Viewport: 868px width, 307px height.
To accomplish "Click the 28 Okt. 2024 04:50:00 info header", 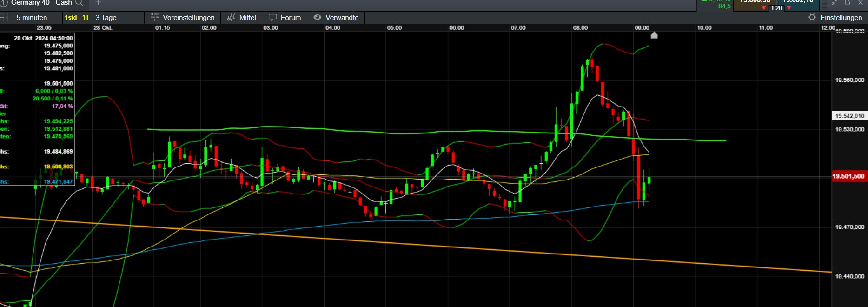I will tap(43, 38).
